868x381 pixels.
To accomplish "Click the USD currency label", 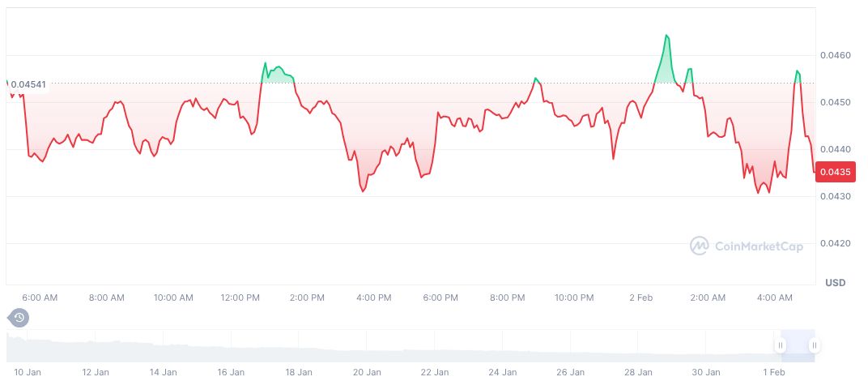I will tap(835, 283).
